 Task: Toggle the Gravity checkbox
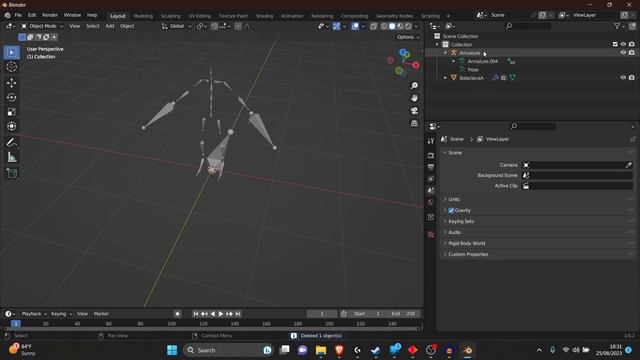coord(451,211)
